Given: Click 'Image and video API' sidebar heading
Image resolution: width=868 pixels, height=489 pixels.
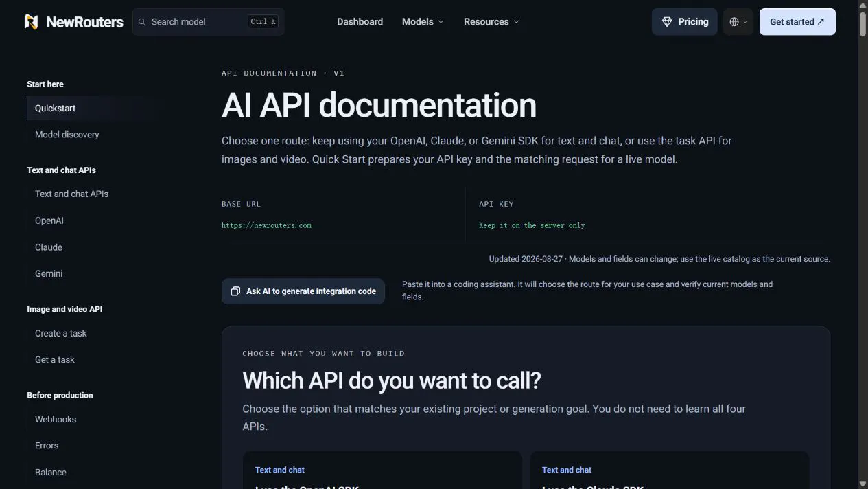Looking at the screenshot, I should (x=64, y=310).
